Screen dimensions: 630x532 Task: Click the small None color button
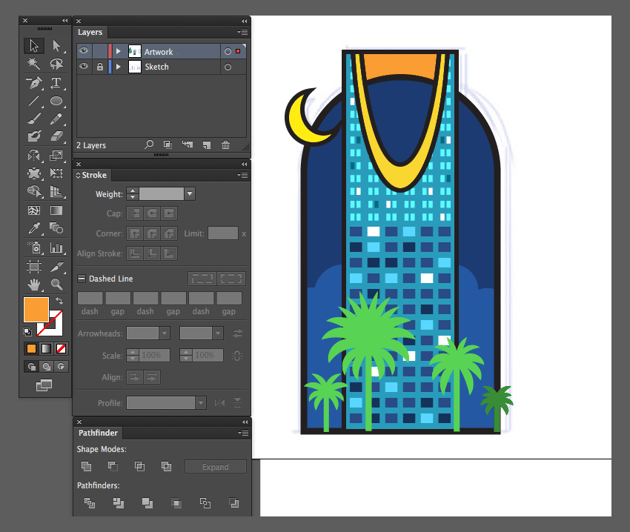coord(61,348)
